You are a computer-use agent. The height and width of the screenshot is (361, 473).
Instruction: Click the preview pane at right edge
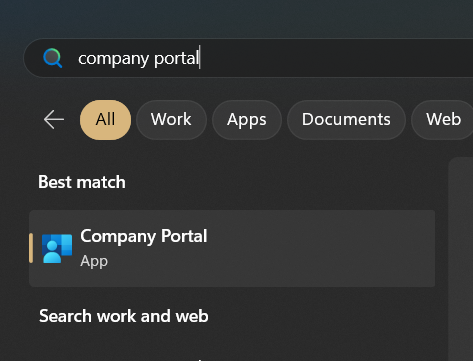point(461,259)
